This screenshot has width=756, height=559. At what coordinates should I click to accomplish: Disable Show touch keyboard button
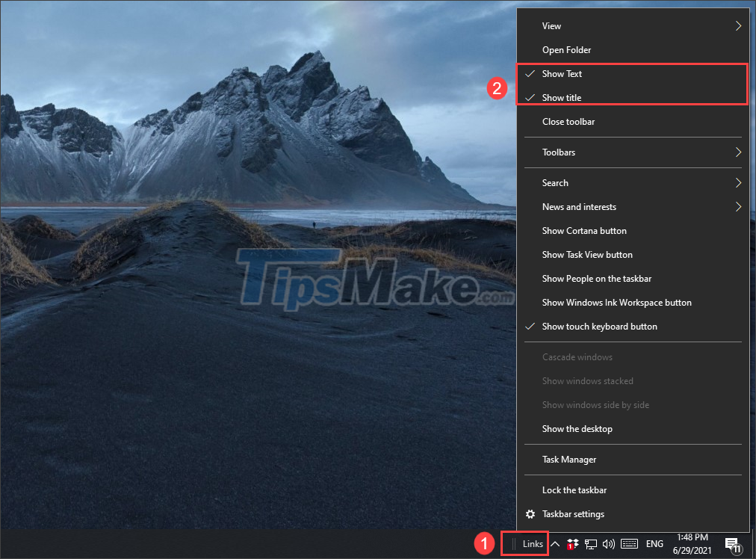[x=599, y=327]
